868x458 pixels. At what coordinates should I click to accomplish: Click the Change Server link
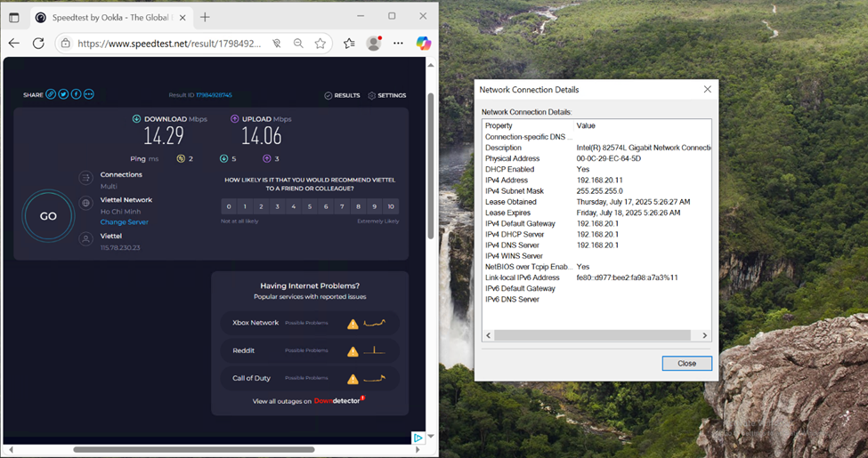coord(124,222)
